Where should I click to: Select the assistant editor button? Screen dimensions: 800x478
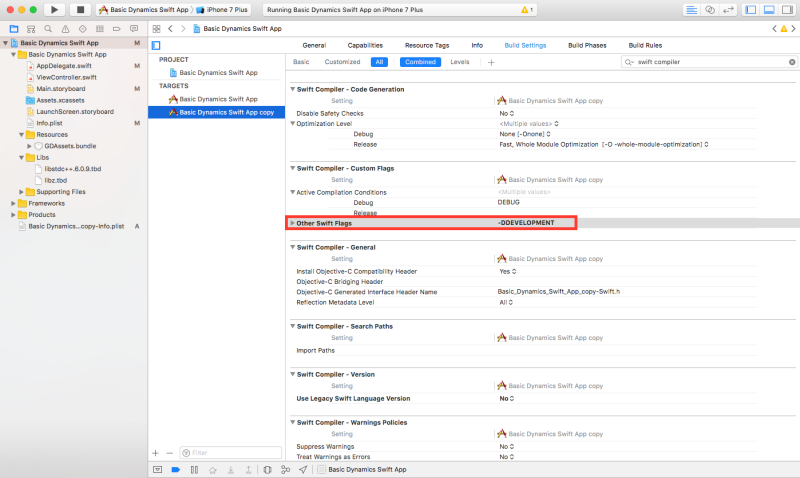[x=710, y=10]
